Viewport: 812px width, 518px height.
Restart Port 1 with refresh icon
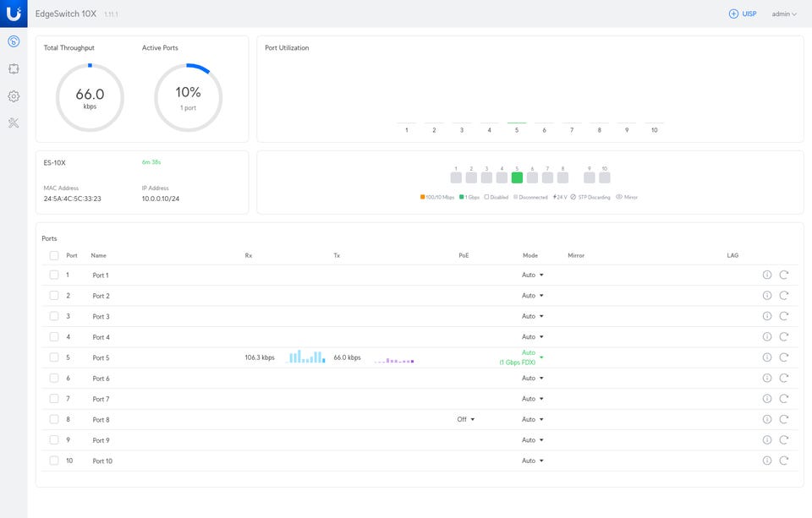784,275
